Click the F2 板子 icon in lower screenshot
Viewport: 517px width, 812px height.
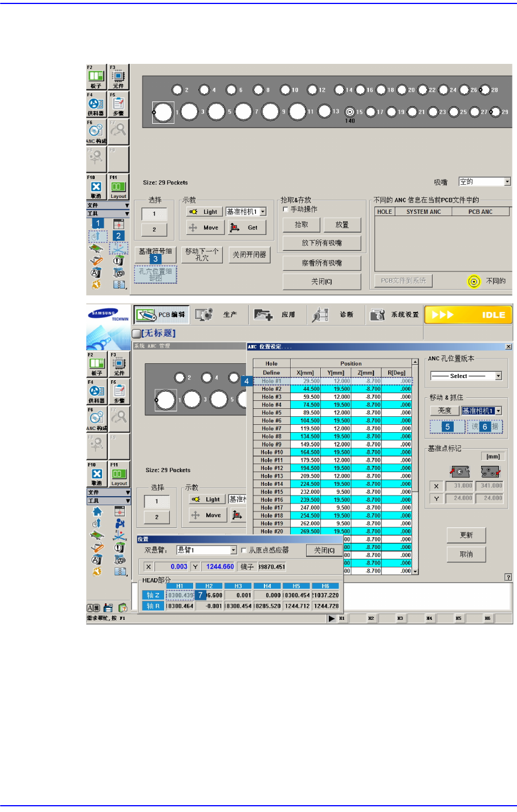click(96, 364)
